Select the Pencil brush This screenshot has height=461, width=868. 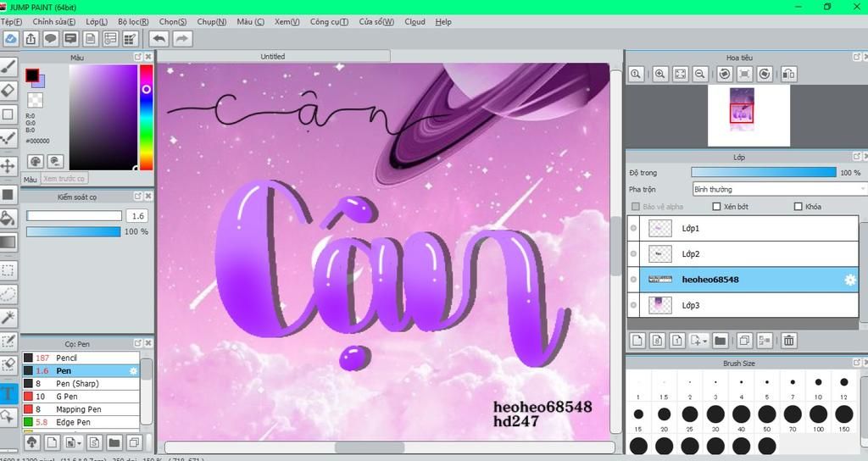(x=81, y=358)
